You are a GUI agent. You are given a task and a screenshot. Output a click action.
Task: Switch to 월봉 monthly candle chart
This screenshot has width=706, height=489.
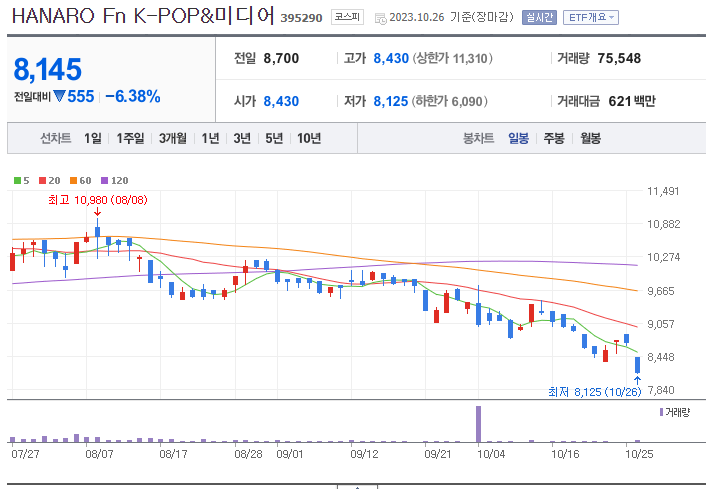(x=590, y=138)
